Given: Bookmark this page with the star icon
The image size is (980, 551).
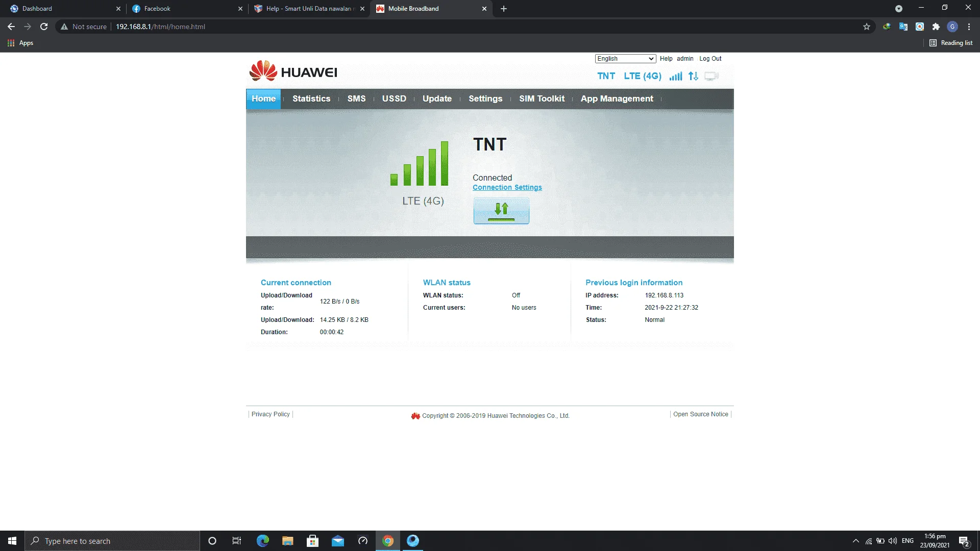Looking at the screenshot, I should click(x=867, y=27).
